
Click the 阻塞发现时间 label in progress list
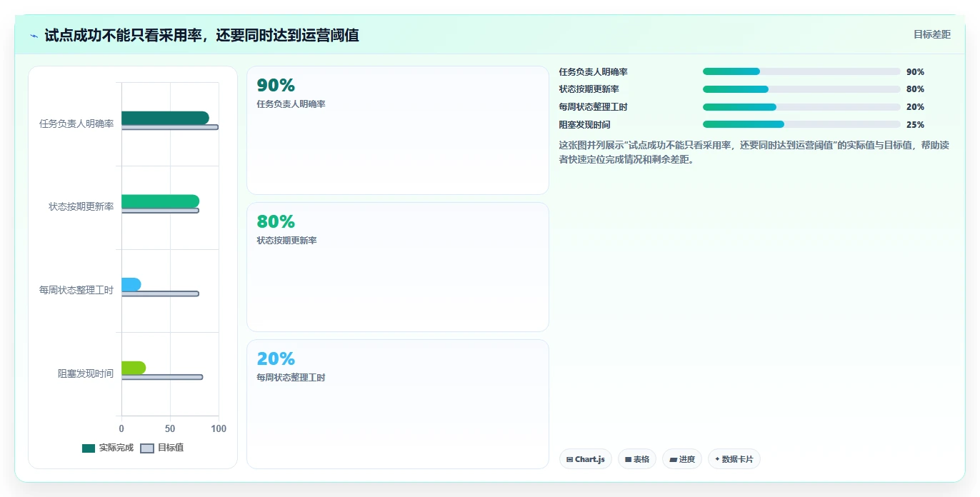point(584,124)
